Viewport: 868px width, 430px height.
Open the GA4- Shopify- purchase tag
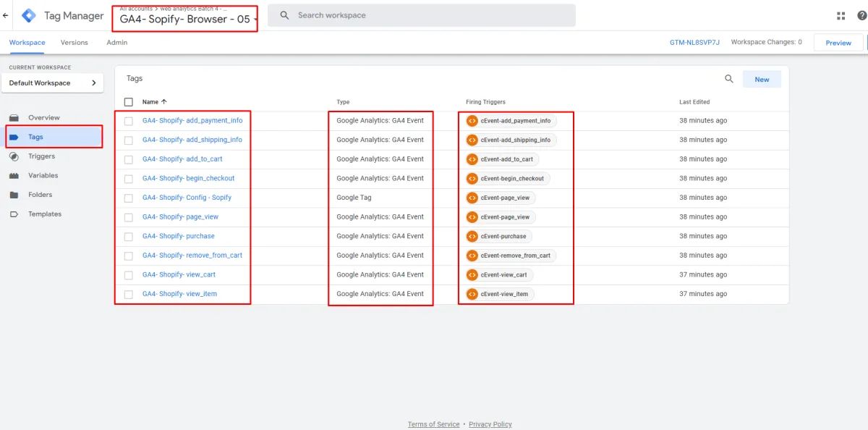pos(178,236)
